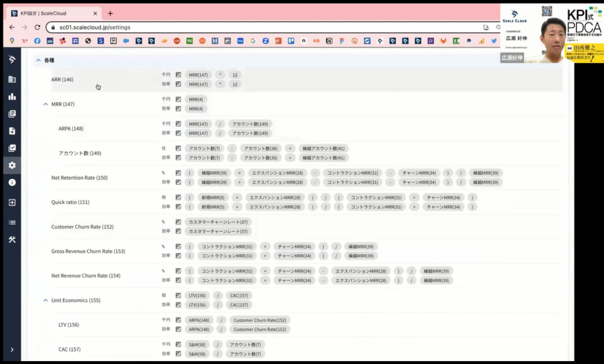Open a new browser tab with plus
The image size is (604, 364).
pyautogui.click(x=110, y=14)
